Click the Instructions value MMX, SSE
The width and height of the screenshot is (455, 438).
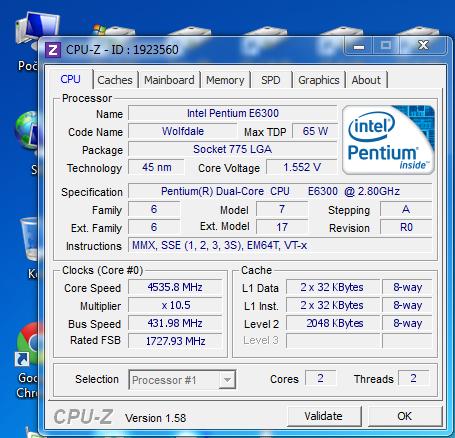tap(280, 246)
